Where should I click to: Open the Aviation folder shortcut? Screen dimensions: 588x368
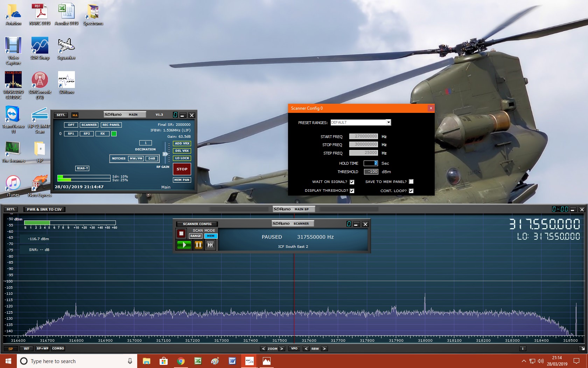pos(13,14)
